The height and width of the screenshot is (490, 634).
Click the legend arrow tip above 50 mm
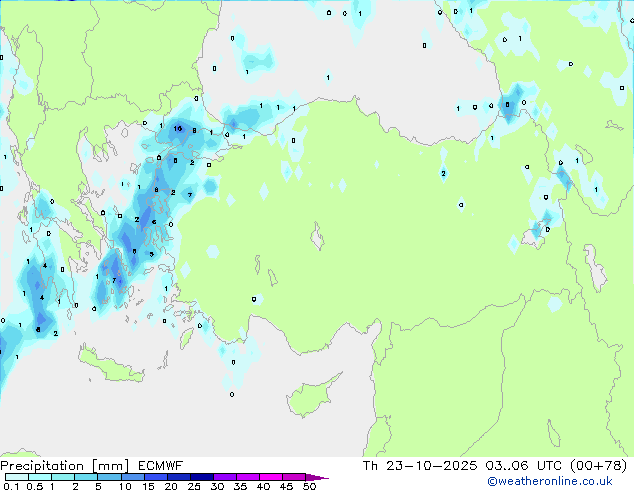coord(317,478)
